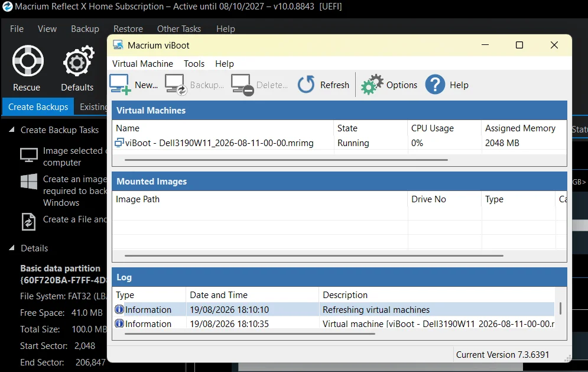Screen dimensions: 588x372
Task: Click the Defaults gears icon in Macrium Reflect
Action: point(78,61)
